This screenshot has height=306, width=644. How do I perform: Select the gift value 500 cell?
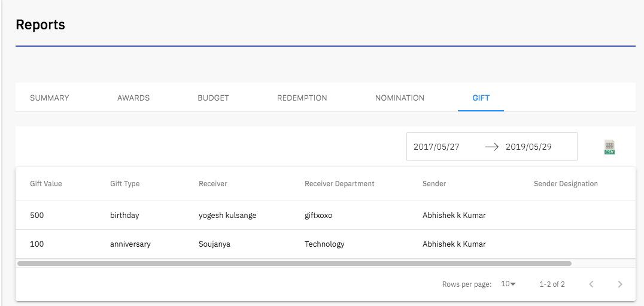[x=37, y=215]
